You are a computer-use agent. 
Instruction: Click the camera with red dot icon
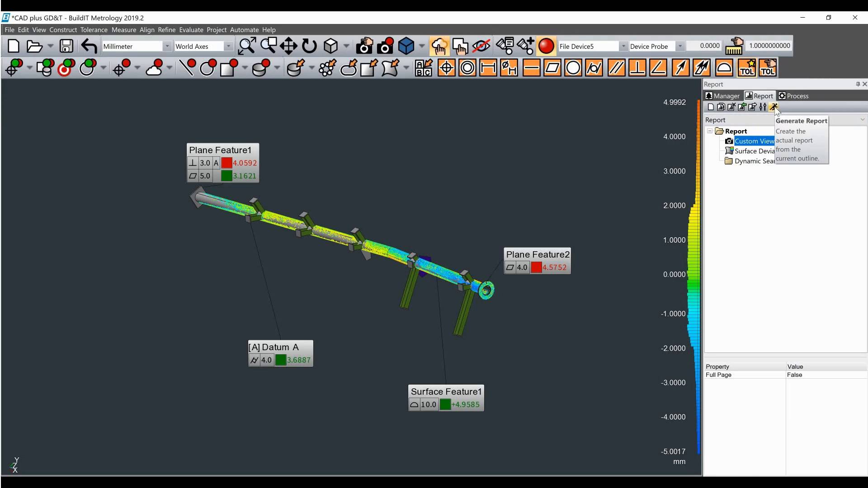pos(385,46)
